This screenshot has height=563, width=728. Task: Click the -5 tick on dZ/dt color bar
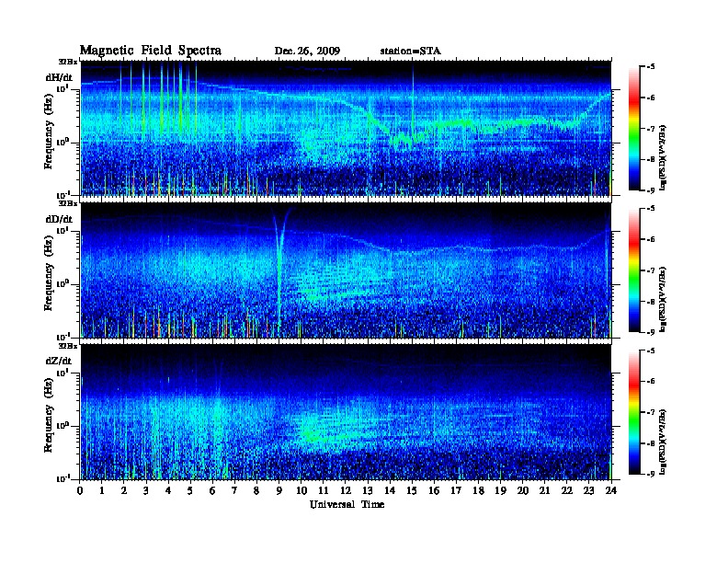pyautogui.click(x=651, y=350)
